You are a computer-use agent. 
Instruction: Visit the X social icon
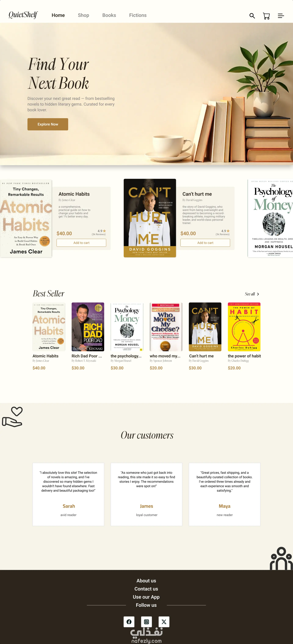point(164,622)
